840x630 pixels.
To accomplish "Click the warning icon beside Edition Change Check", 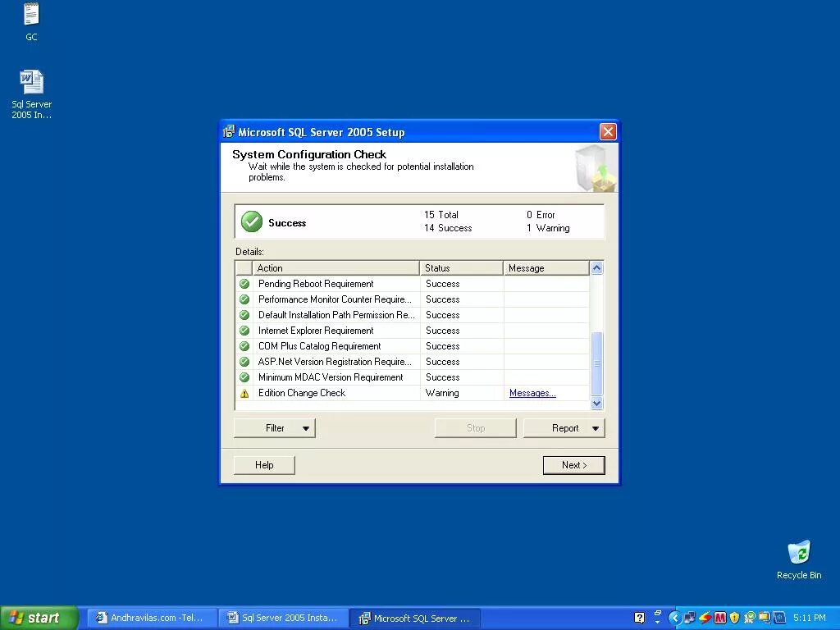I will point(244,393).
